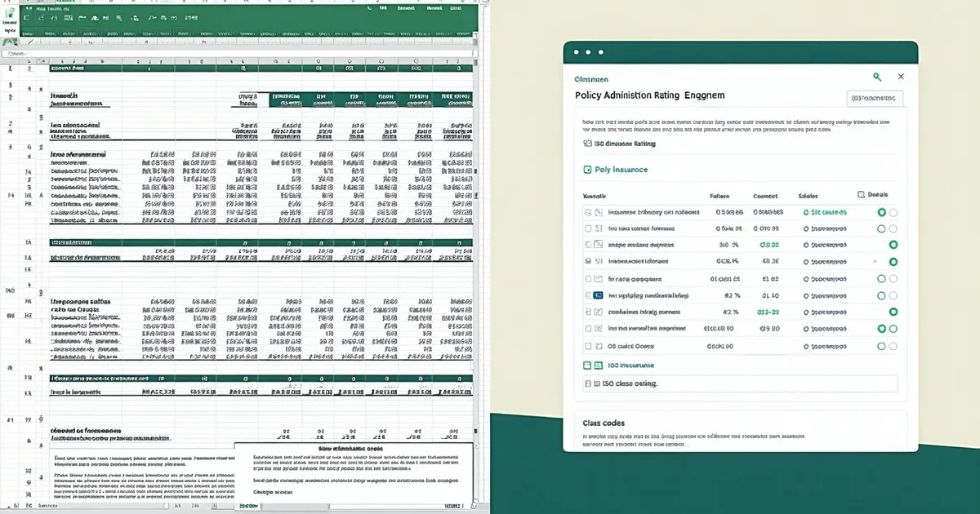
Task: Click the '42 %' value in the sixth row
Action: (732, 295)
